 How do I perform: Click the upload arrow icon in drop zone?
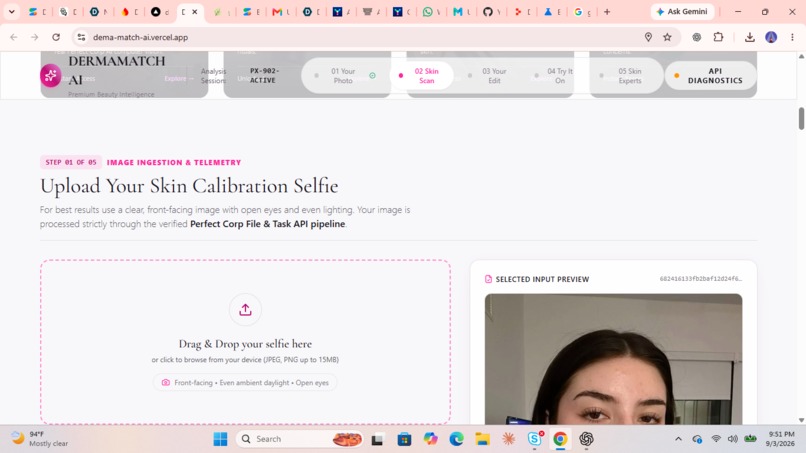tap(245, 310)
